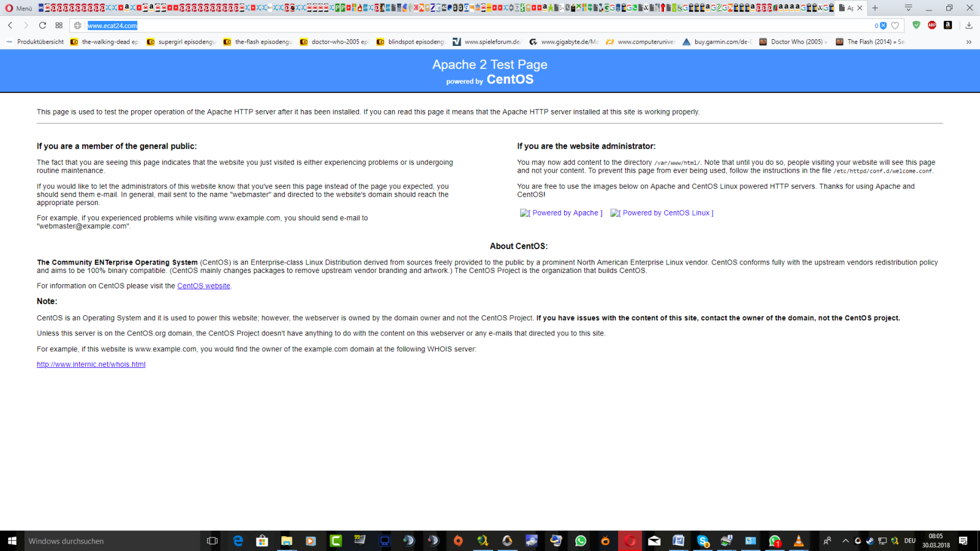Click the Apache 2 Test Page heading

pos(490,64)
